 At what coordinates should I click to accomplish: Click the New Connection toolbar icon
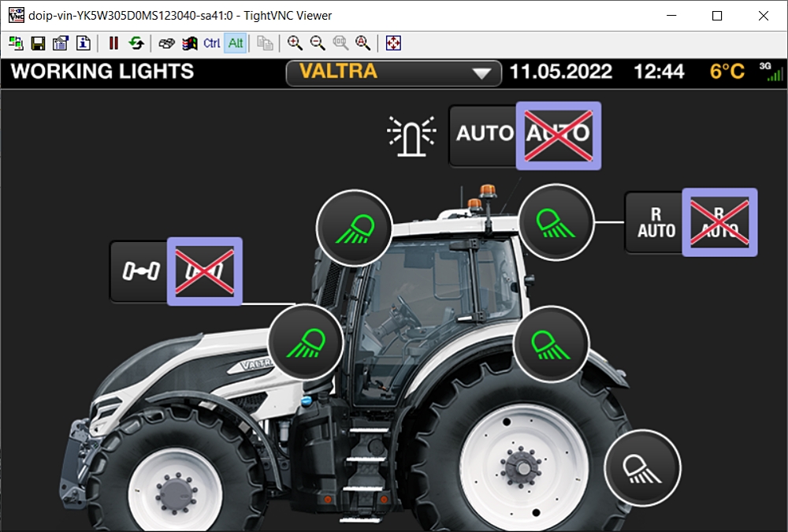16,43
